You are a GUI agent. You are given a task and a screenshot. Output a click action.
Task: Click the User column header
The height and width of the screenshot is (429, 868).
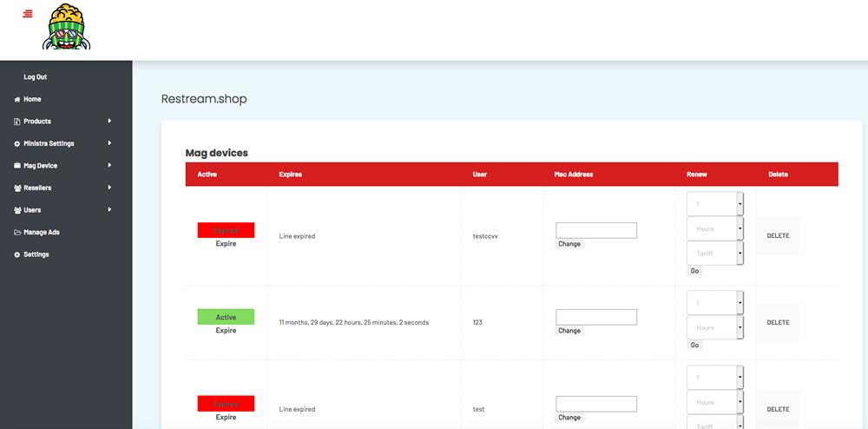point(479,175)
